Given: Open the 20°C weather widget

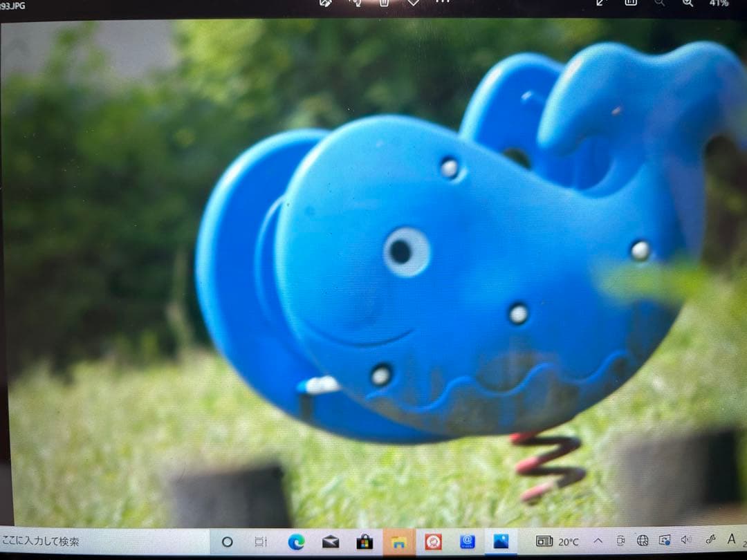Looking at the screenshot, I should tap(557, 541).
